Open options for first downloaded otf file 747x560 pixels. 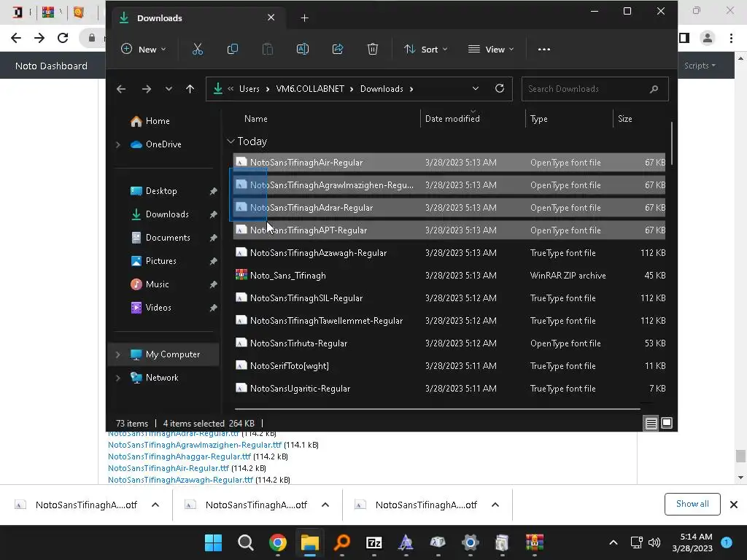click(x=155, y=505)
